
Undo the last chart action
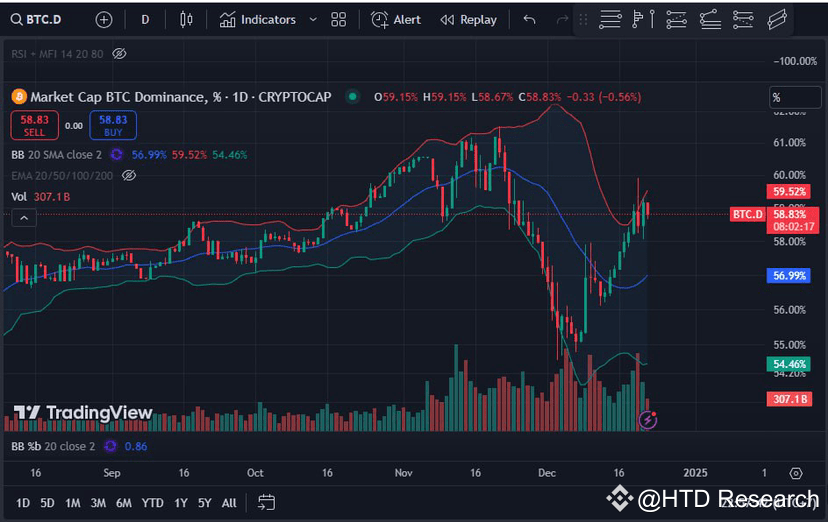(x=529, y=20)
